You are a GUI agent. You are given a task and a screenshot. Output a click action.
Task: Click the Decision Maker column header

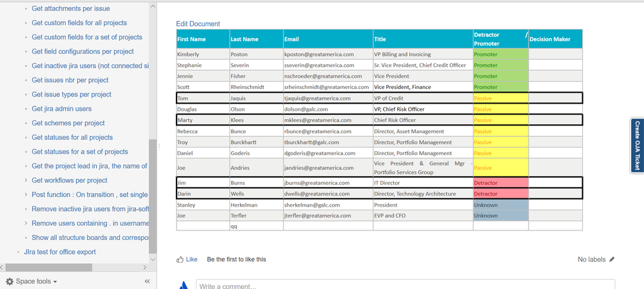(x=555, y=39)
